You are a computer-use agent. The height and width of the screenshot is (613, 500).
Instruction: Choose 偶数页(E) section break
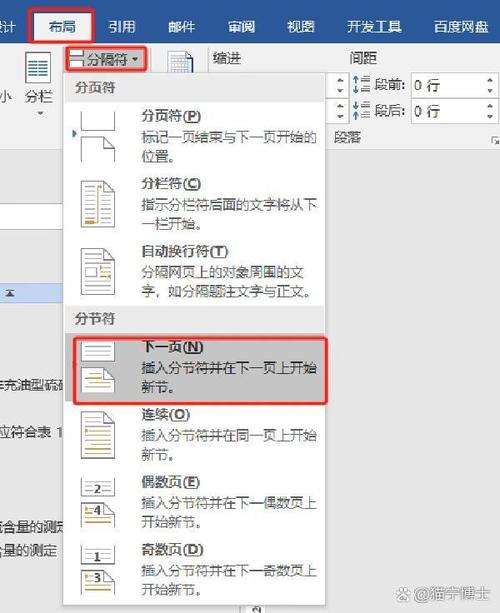point(195,502)
